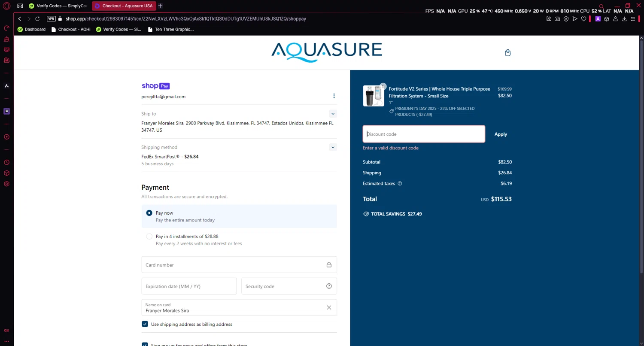This screenshot has height=346, width=644.
Task: Click the Name on card field
Action: point(239,307)
